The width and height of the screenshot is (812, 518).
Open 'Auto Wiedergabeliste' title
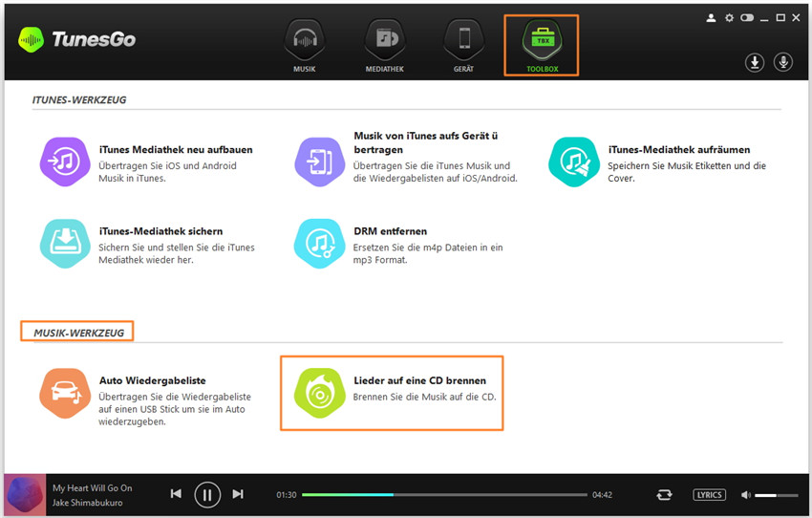pyautogui.click(x=153, y=380)
